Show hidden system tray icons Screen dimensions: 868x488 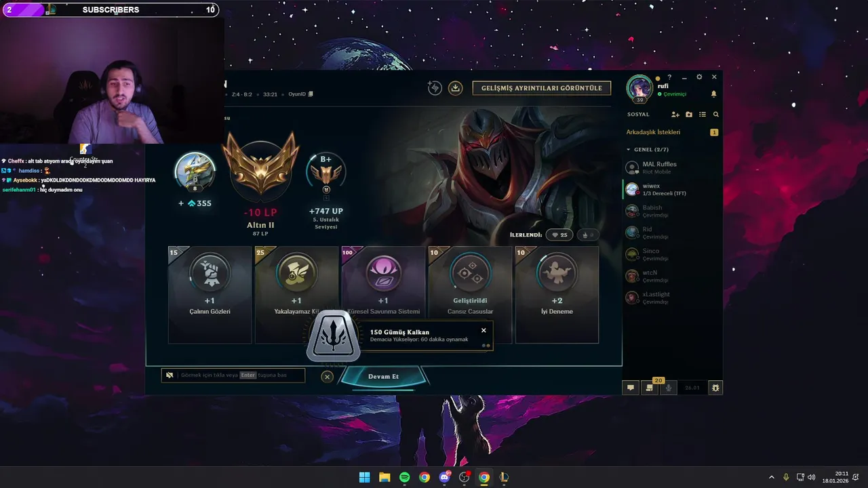[771, 477]
